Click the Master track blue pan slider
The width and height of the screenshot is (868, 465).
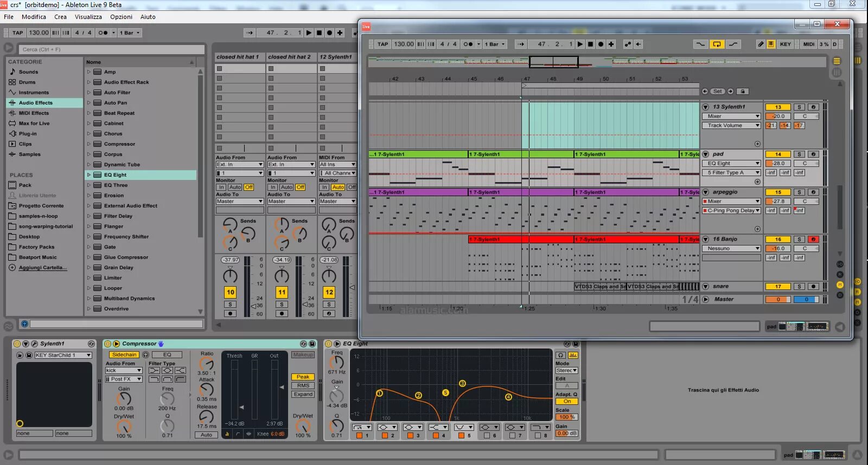pyautogui.click(x=806, y=299)
